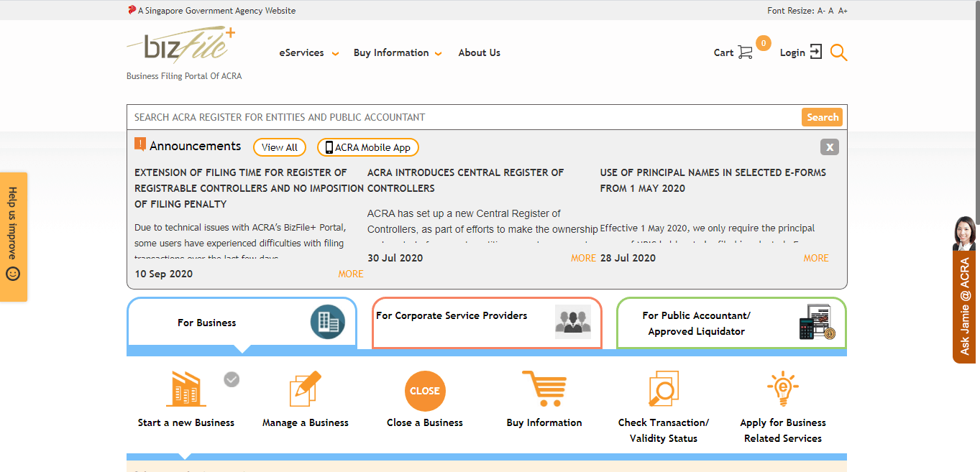Click the orange CLOSE circle icon
The width and height of the screenshot is (980, 472).
(425, 391)
